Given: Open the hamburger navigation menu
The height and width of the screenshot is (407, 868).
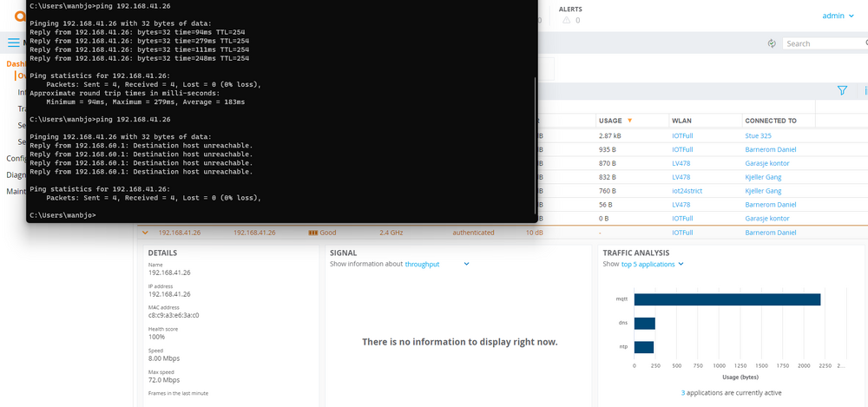Looking at the screenshot, I should coord(13,43).
